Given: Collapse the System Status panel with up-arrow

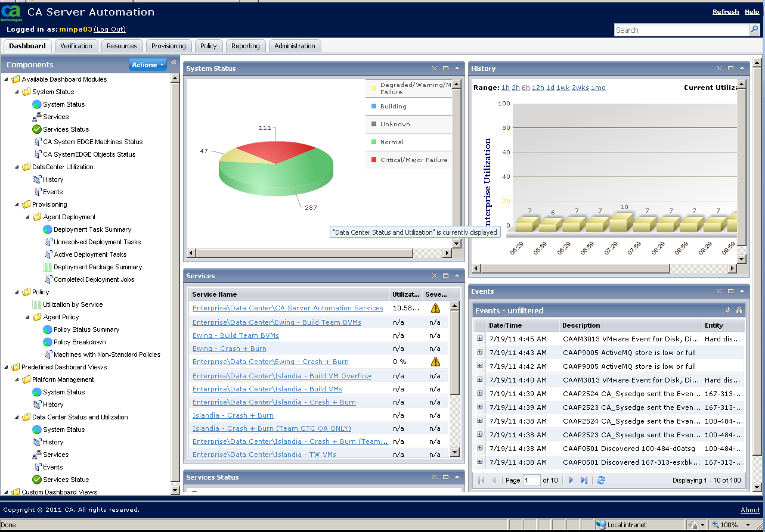Looking at the screenshot, I should point(457,69).
